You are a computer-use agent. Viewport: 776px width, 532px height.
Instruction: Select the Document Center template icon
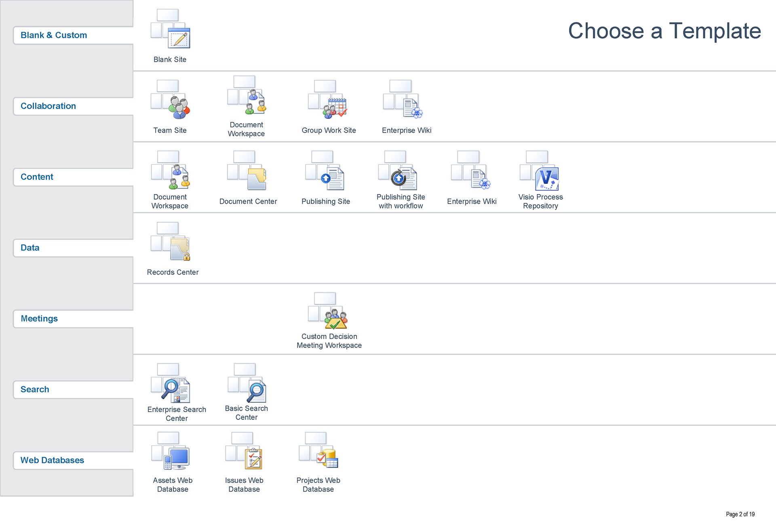(247, 171)
